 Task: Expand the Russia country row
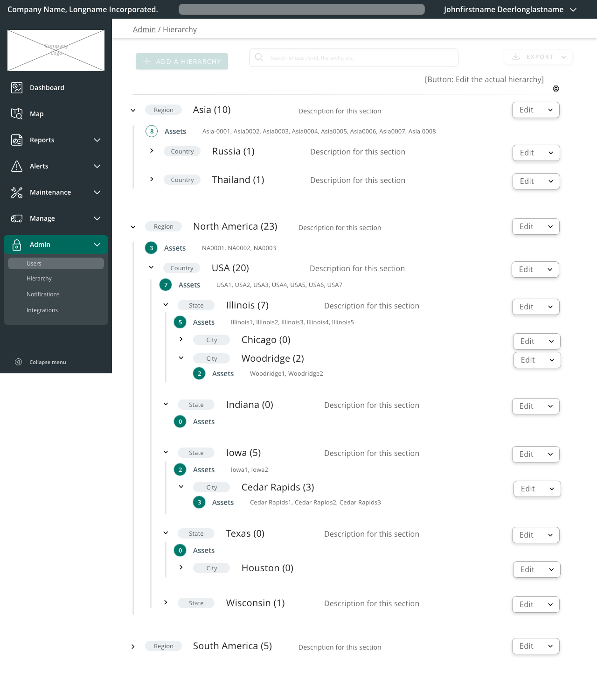click(x=152, y=151)
